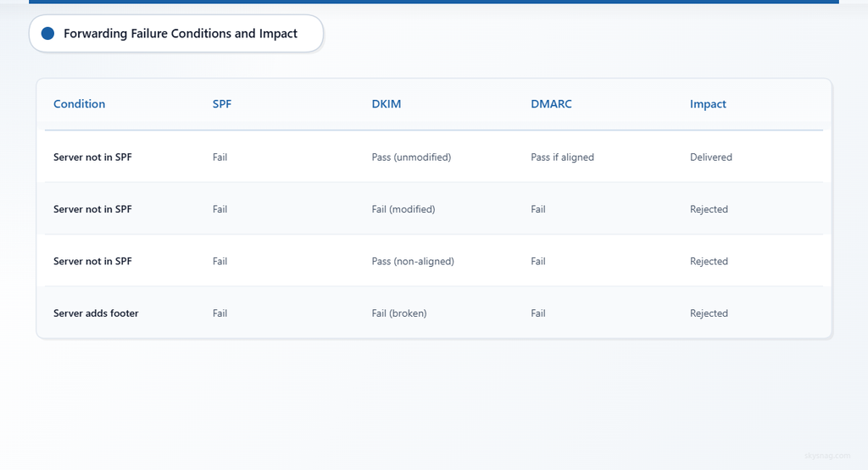The width and height of the screenshot is (868, 470).
Task: Click the Pass (unmodified) DKIM cell
Action: click(411, 157)
